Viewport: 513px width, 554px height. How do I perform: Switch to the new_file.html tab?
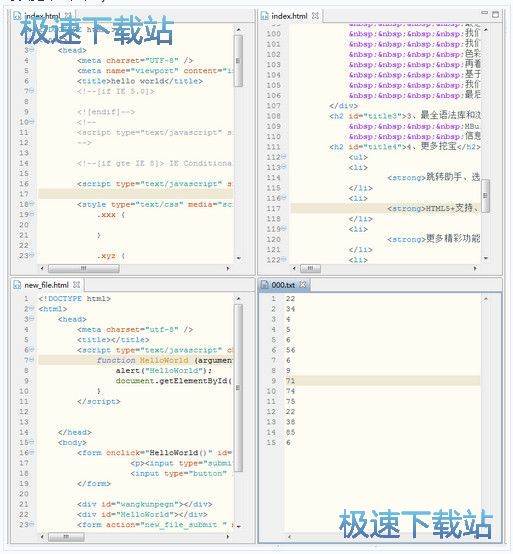click(x=47, y=285)
